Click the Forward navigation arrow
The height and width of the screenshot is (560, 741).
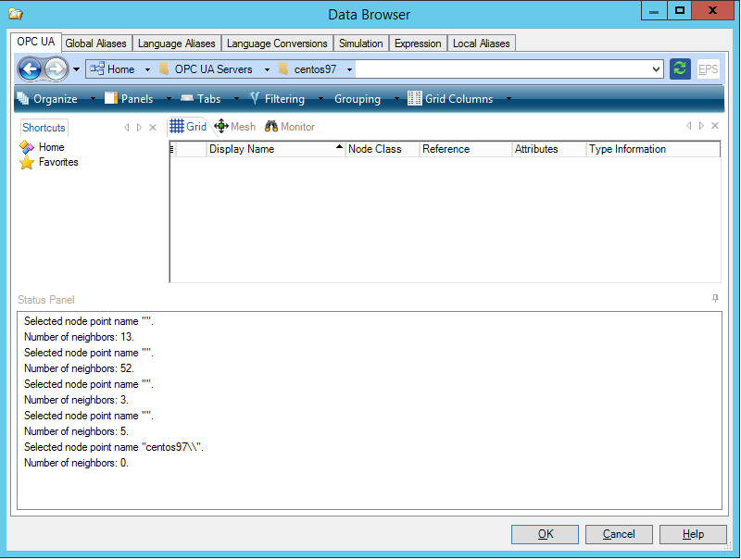[56, 69]
